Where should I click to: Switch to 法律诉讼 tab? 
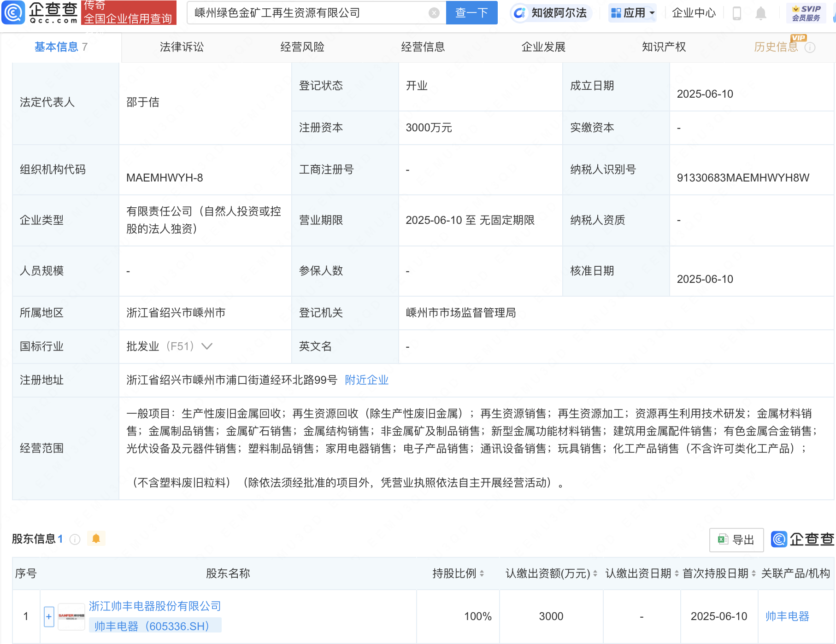(182, 47)
